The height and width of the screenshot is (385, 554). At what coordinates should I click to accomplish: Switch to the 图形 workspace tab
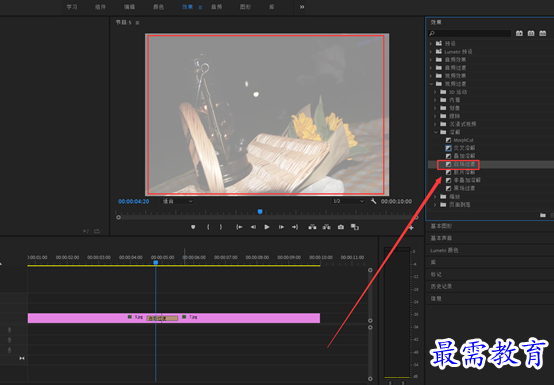pos(245,7)
